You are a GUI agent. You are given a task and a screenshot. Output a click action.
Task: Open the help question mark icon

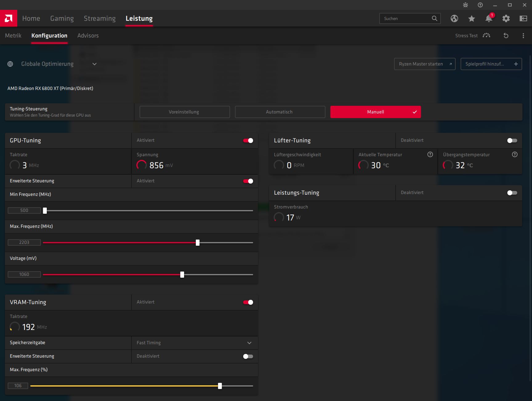(x=480, y=5)
